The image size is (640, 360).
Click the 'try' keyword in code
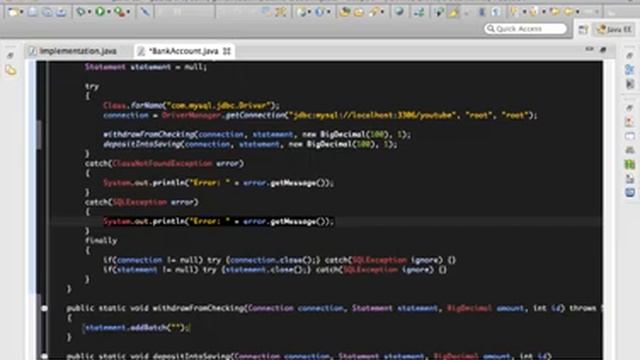coord(92,87)
